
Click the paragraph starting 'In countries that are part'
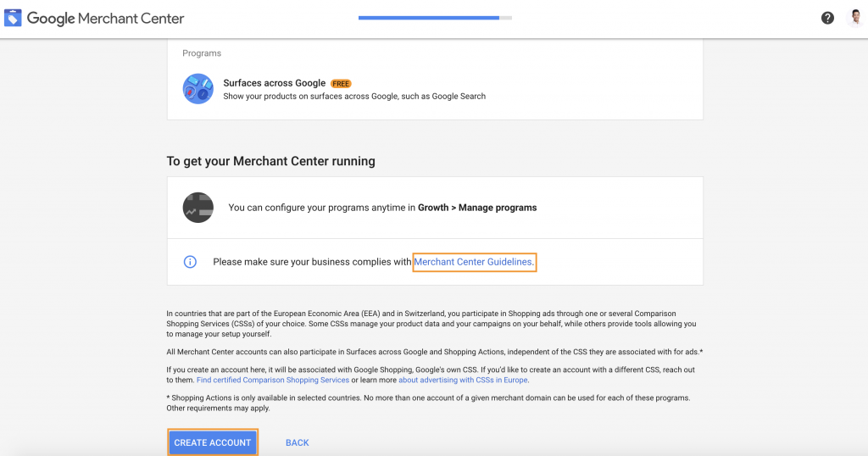tap(431, 324)
